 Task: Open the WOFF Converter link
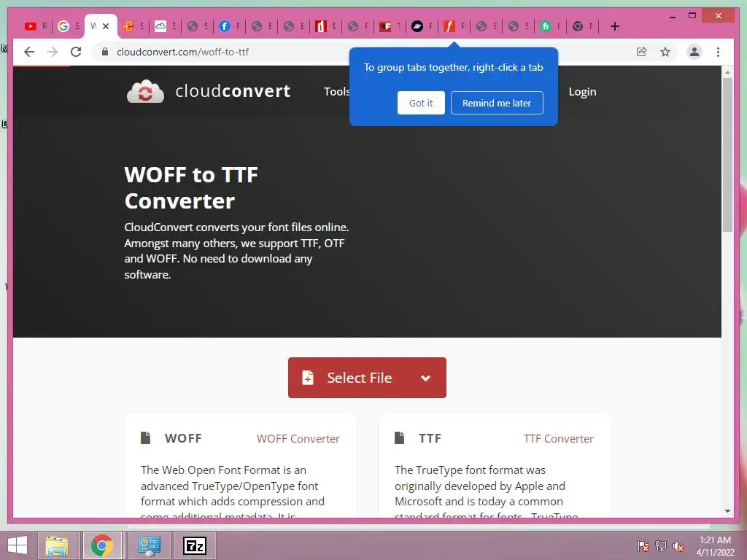coord(298,438)
